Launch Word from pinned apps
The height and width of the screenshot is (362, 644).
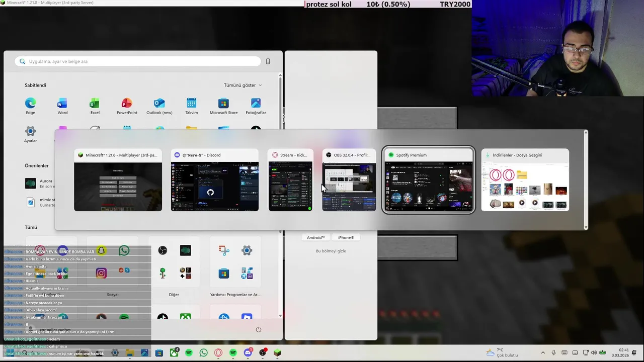click(62, 106)
